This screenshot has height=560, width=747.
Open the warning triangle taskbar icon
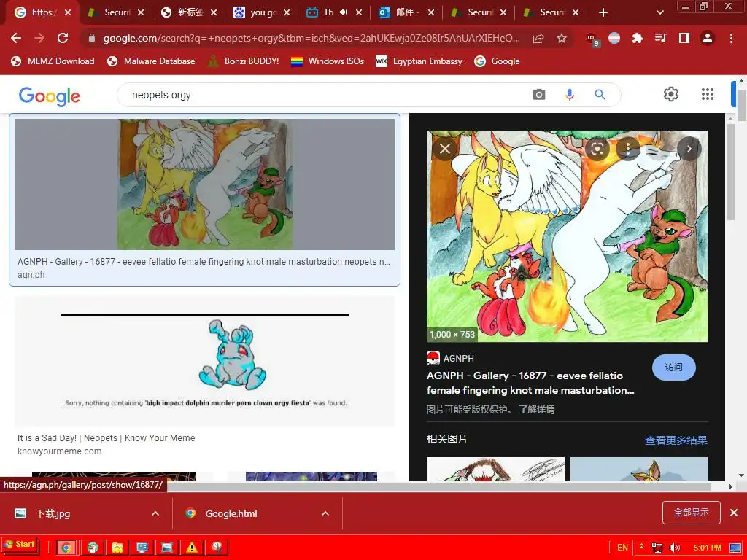pyautogui.click(x=192, y=547)
